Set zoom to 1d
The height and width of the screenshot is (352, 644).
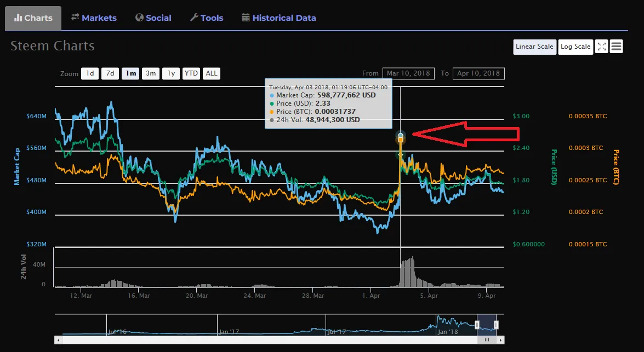click(90, 73)
